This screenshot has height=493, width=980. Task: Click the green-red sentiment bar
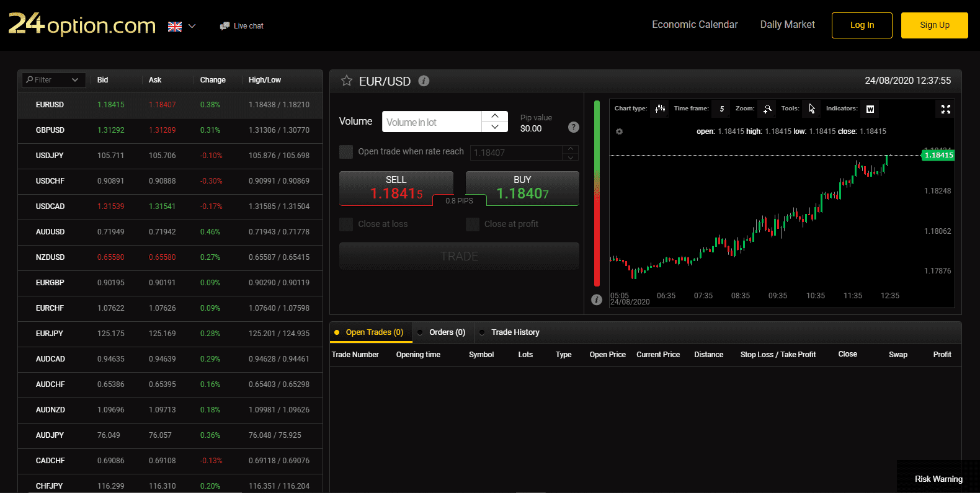pos(597,193)
